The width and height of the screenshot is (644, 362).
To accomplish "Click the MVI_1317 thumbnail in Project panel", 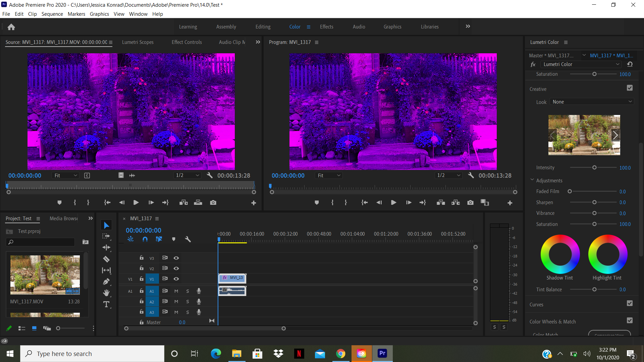I will click(x=45, y=275).
